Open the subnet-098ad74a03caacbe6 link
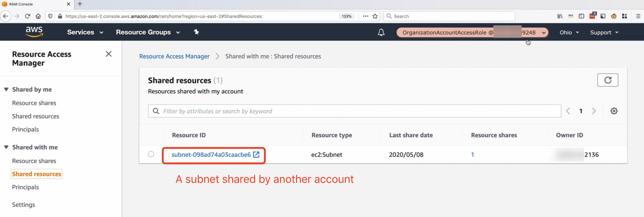Image resolution: width=644 pixels, height=217 pixels. pos(211,155)
